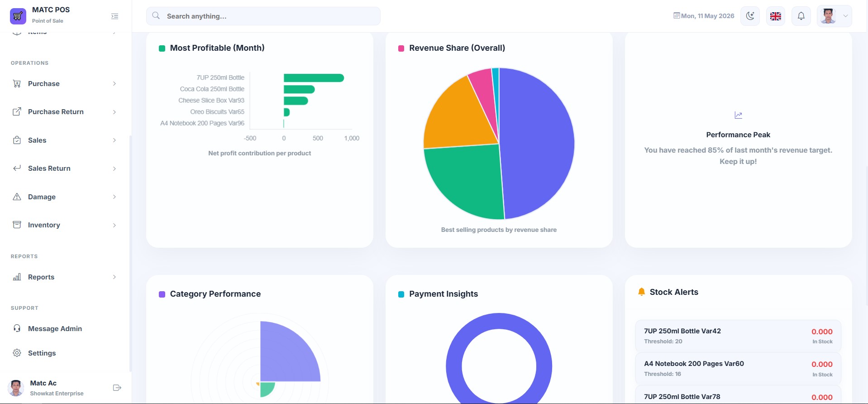Viewport: 868px width, 404px height.
Task: Open the Inventory menu item
Action: pyautogui.click(x=65, y=225)
